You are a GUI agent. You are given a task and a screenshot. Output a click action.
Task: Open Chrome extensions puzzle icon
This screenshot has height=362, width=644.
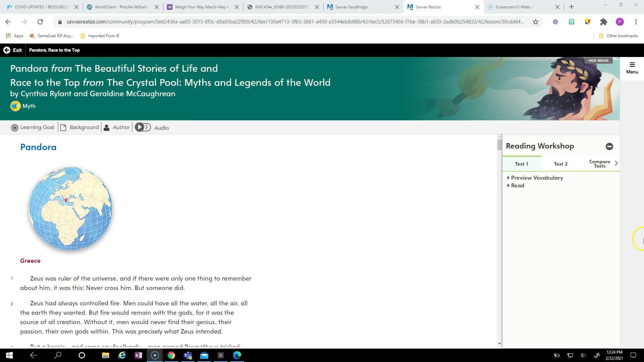[x=604, y=22]
